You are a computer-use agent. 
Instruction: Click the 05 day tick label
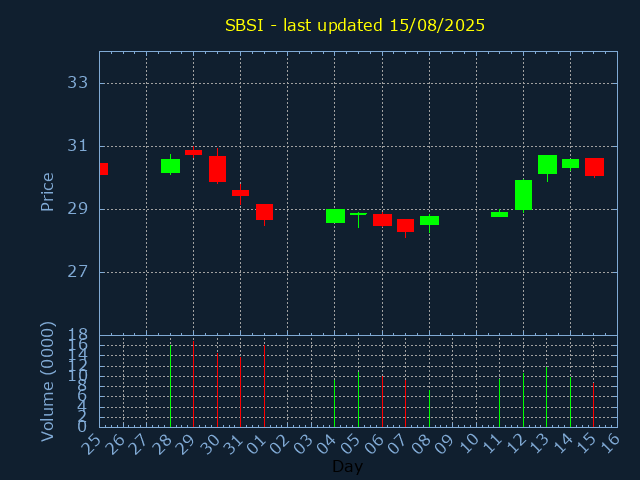[350, 444]
